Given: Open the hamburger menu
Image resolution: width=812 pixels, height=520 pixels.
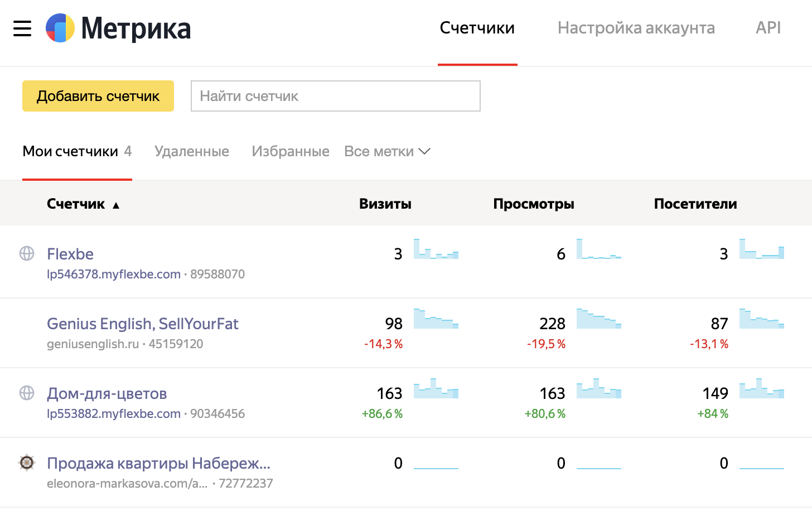Looking at the screenshot, I should [x=22, y=28].
